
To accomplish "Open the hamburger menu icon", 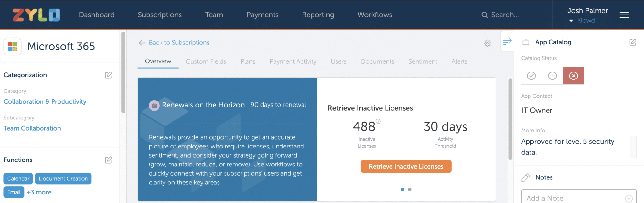I will pos(624,15).
